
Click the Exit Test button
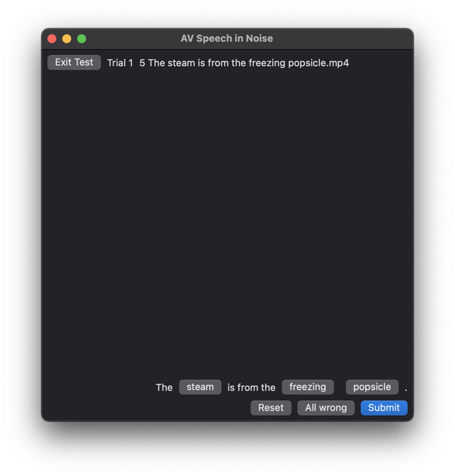[x=74, y=62]
